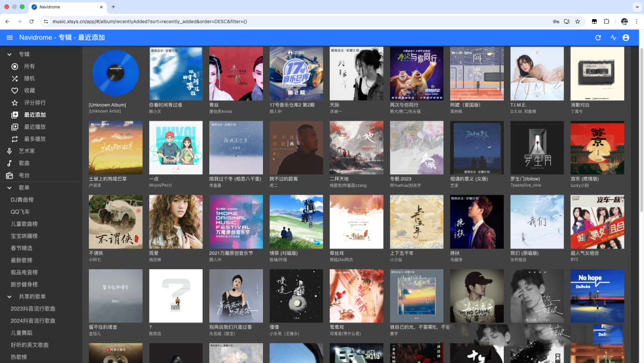Collapse the 共享的歌单 section
The height and width of the screenshot is (363, 644).
point(10,297)
